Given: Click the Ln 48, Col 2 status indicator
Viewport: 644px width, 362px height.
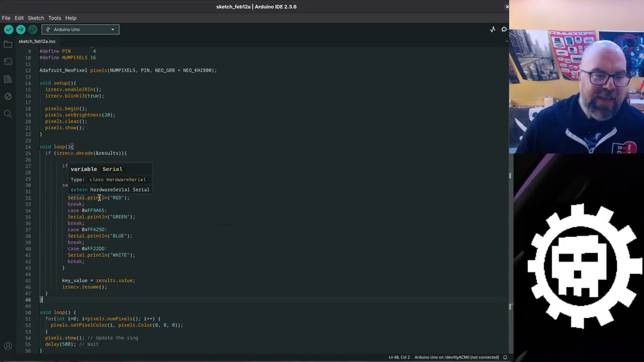Looking at the screenshot, I should pos(400,357).
